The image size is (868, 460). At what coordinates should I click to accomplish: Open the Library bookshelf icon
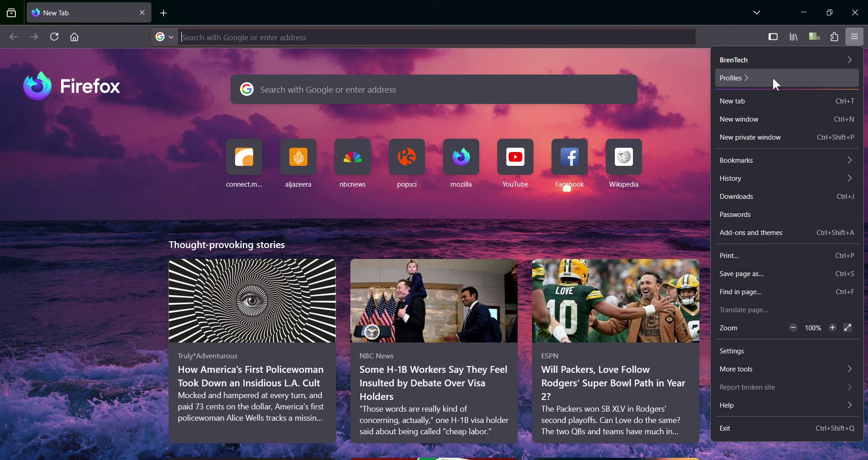(794, 37)
